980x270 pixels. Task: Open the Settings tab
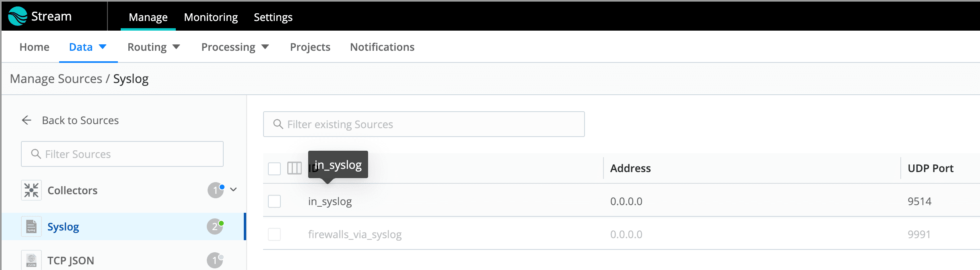coord(273,17)
